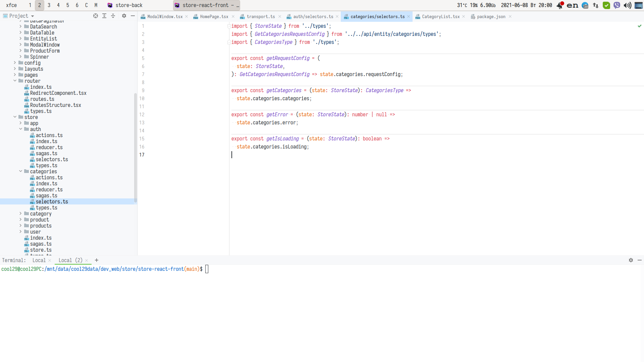The height and width of the screenshot is (362, 644).
Task: Add new terminal tab with plus icon
Action: [x=97, y=260]
